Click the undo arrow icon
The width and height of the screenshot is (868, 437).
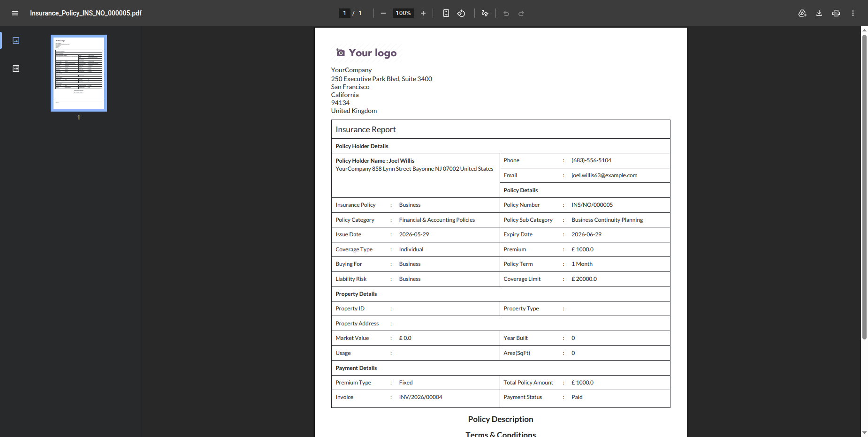point(506,13)
